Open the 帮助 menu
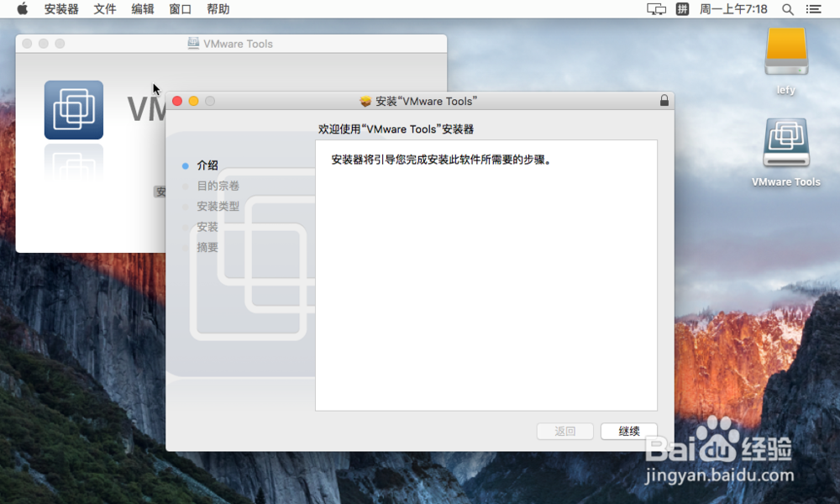The width and height of the screenshot is (840, 504). [x=218, y=9]
